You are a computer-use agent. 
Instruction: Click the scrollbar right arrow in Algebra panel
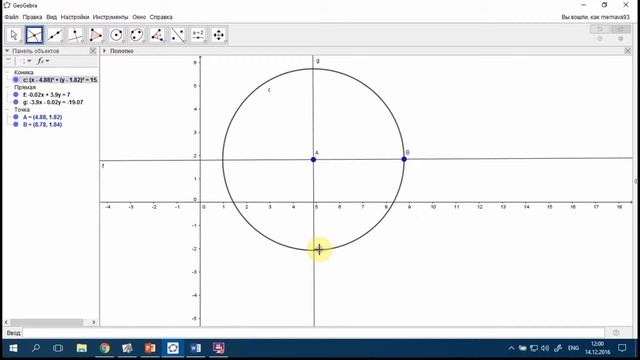click(94, 322)
